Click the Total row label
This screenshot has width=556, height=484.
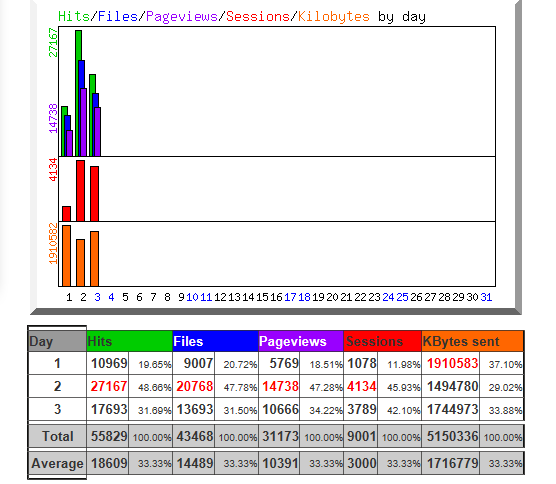pos(57,436)
